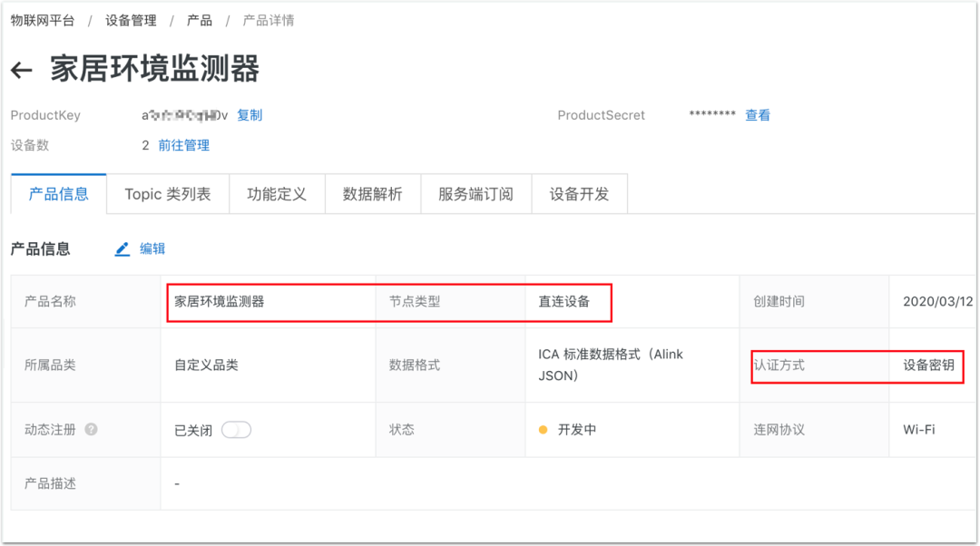Screen dimensions: 980x546
Task: Navigate to 物联网平台 breadcrumb
Action: pyautogui.click(x=43, y=20)
